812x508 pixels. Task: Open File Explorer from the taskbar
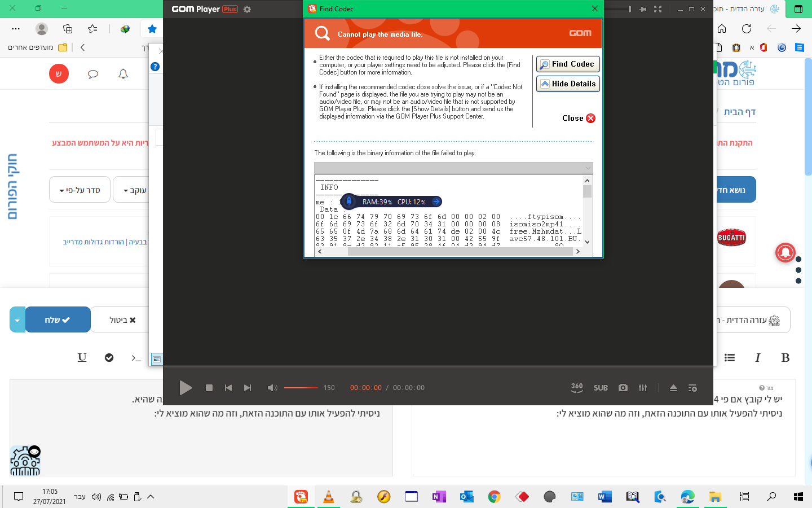coord(715,497)
